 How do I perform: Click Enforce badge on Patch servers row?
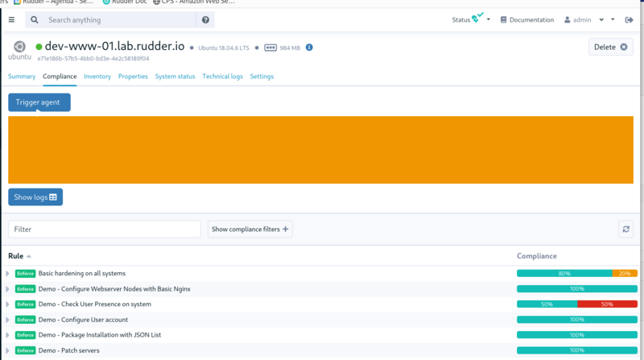[25, 350]
